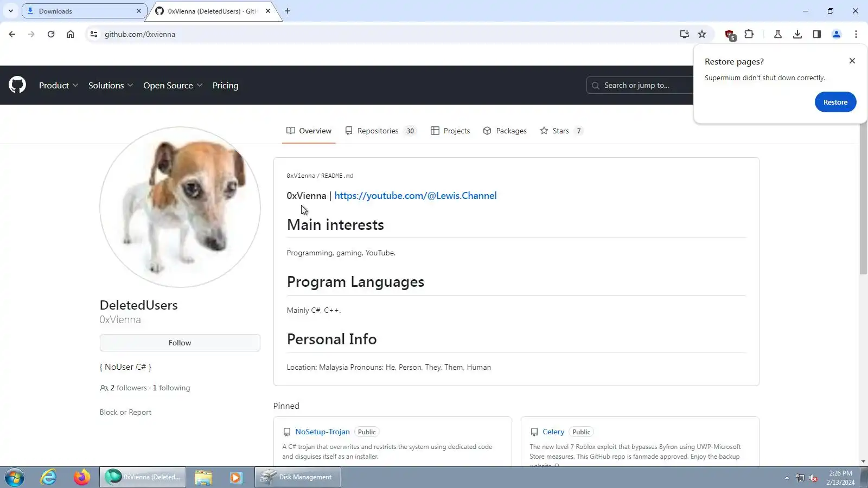Open the Repositories tab

pyautogui.click(x=380, y=131)
